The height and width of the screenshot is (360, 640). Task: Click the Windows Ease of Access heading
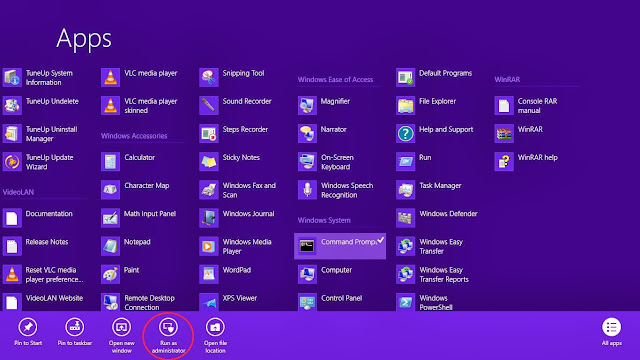pyautogui.click(x=335, y=80)
